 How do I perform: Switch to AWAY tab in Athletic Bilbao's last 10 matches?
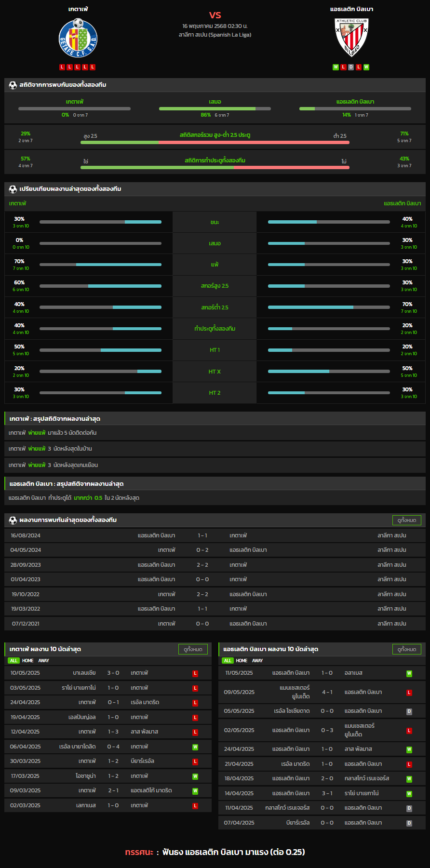[257, 661]
